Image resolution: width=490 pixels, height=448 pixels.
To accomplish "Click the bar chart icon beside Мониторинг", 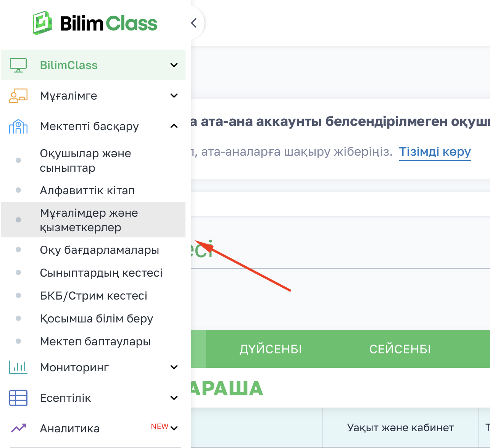I will tap(18, 367).
